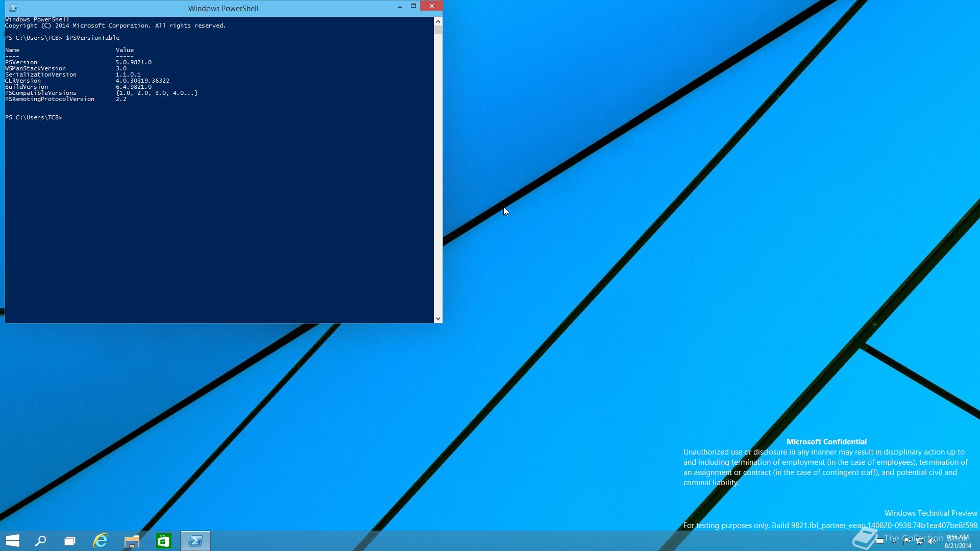The image size is (980, 551).
Task: Open File Explorer from the taskbar
Action: (x=132, y=541)
